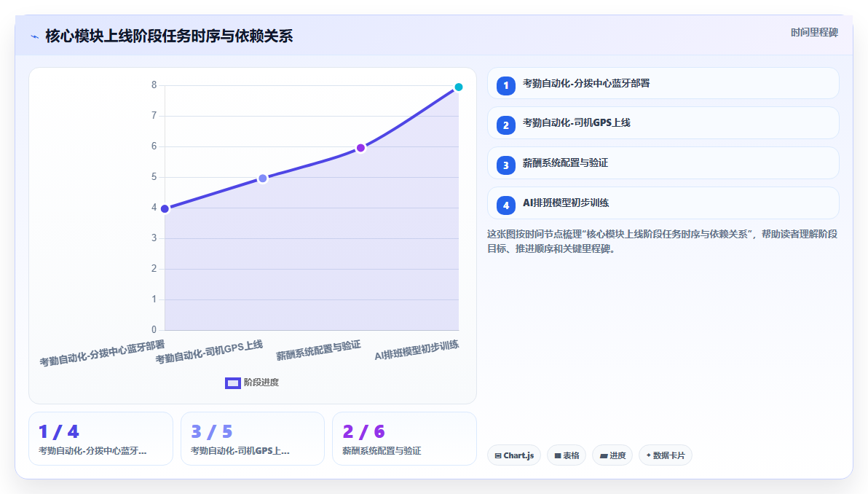Click the number 3 badge for payroll configuration
Image resolution: width=868 pixels, height=494 pixels.
point(506,165)
